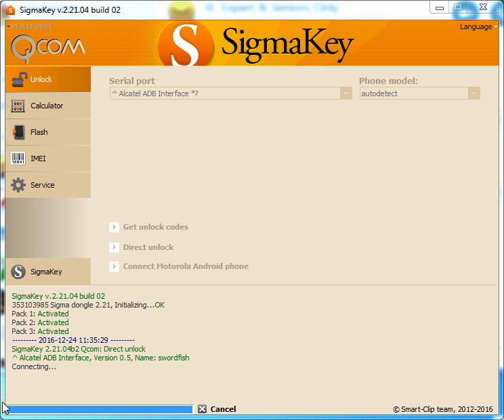Click the big orange S logo in header
This screenshot has height=420, width=504.
click(186, 44)
